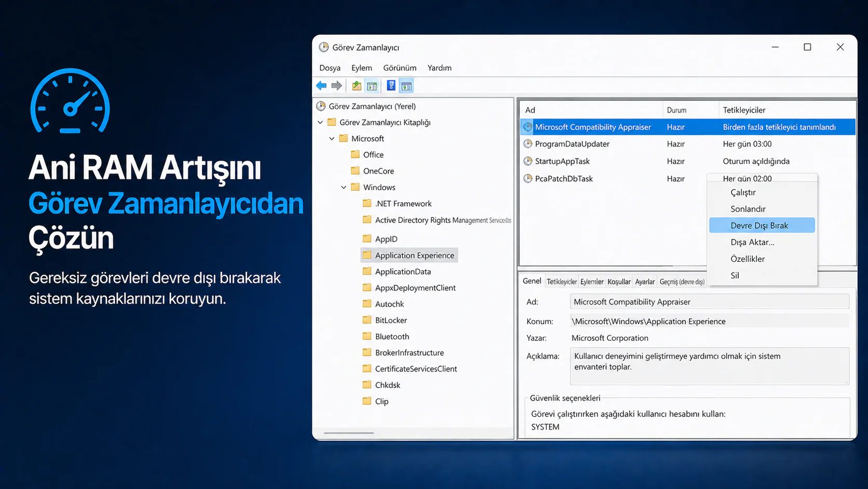The height and width of the screenshot is (489, 868).
Task: Click the Görev Zamanlayıcı title bar clock icon
Action: pos(324,47)
